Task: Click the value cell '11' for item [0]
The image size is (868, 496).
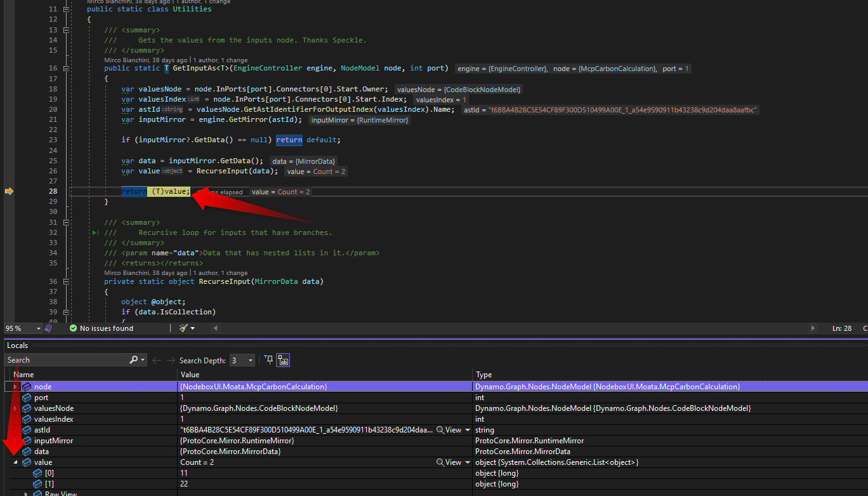Action: pyautogui.click(x=184, y=473)
